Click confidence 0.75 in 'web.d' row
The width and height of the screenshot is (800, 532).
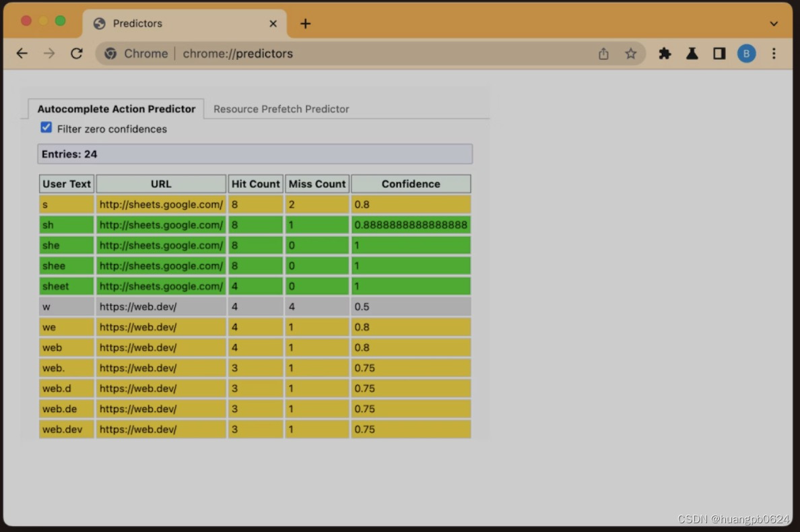(x=411, y=388)
